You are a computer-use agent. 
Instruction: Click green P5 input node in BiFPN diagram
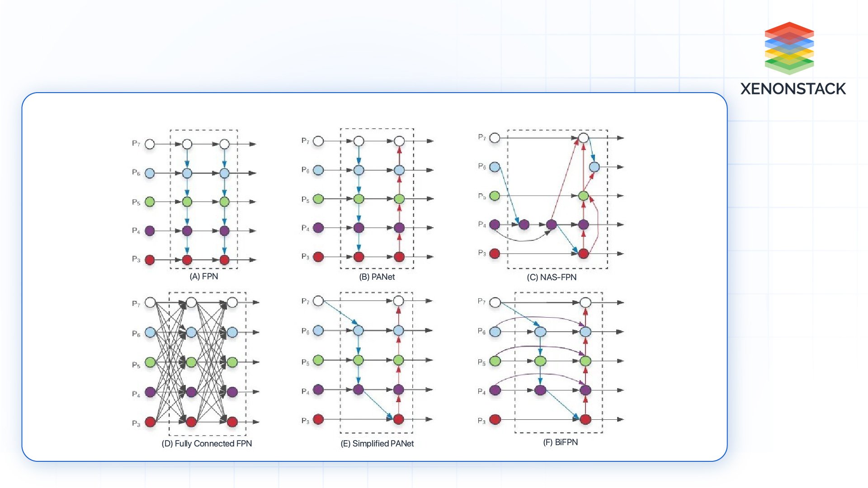495,361
